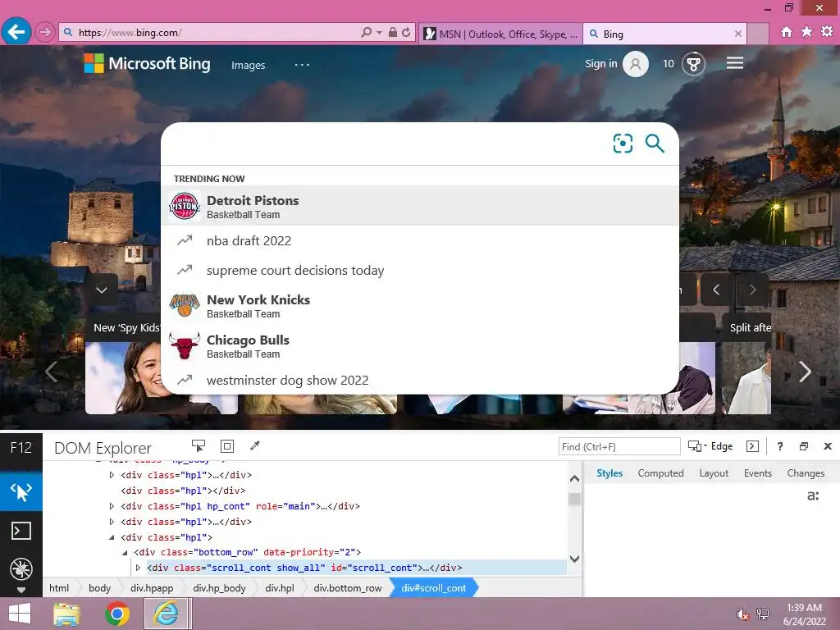Switch to the MSN Outlook tab

[x=500, y=34]
